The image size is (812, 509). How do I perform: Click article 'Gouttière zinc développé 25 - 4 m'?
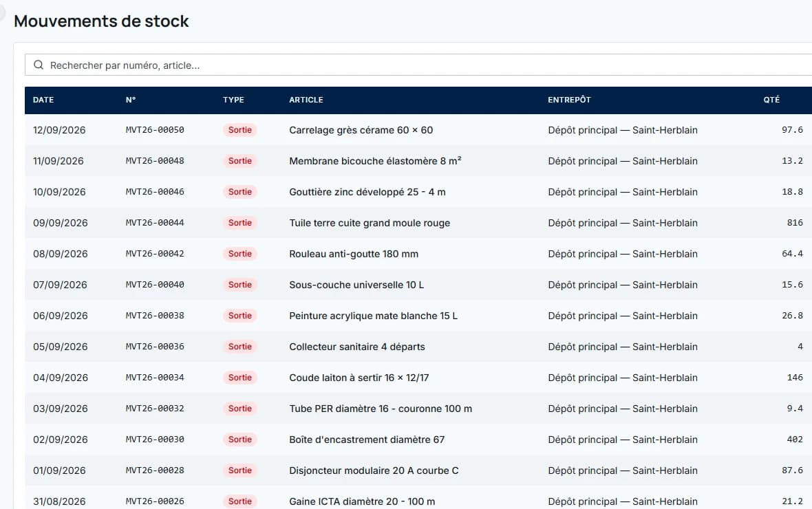[367, 192]
